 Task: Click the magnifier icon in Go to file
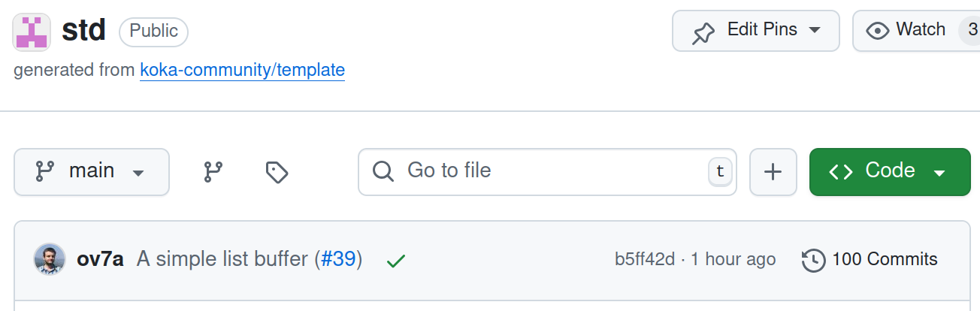pyautogui.click(x=383, y=171)
